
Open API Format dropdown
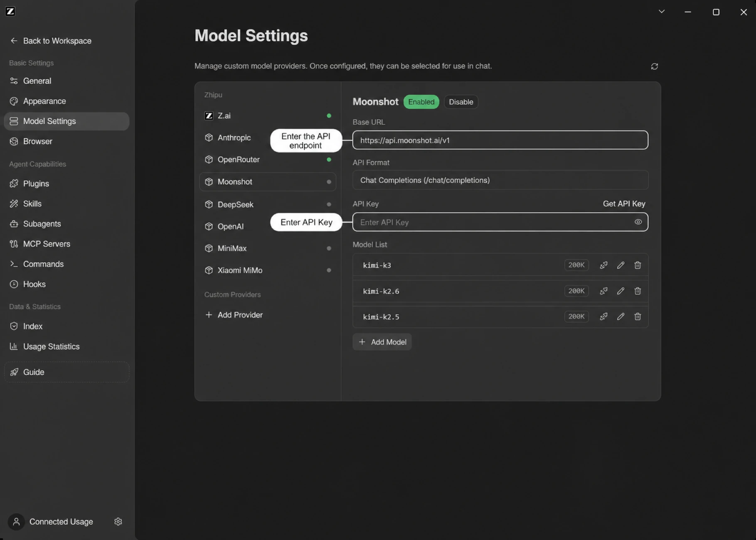coord(500,180)
